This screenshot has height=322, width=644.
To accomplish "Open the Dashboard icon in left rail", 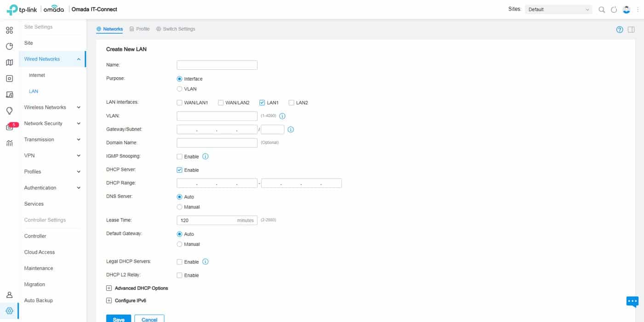I will [x=9, y=31].
